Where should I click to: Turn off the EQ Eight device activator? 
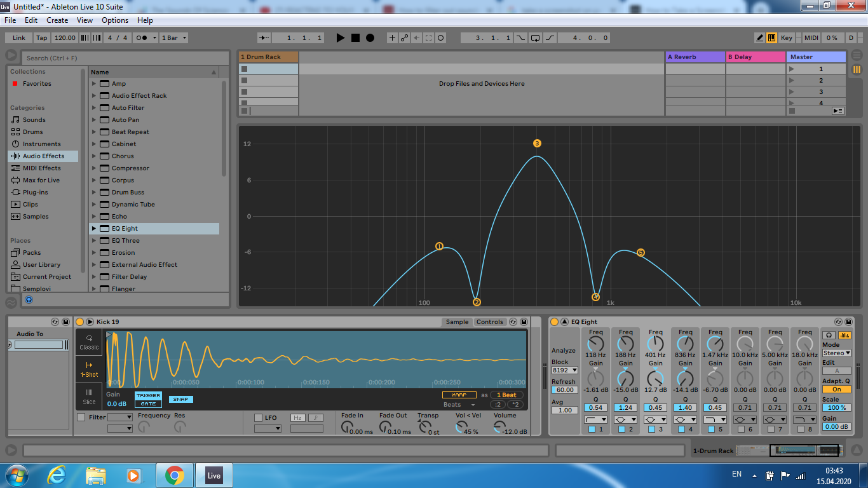tap(554, 322)
